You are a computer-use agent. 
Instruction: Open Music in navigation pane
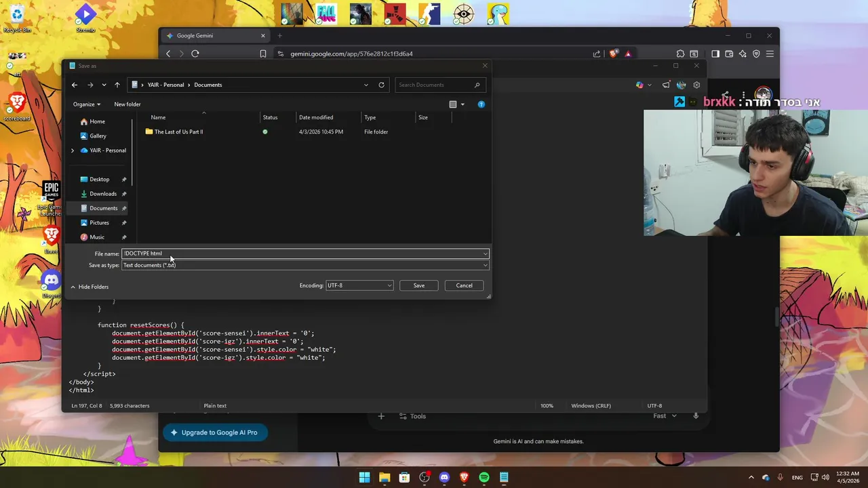point(97,237)
